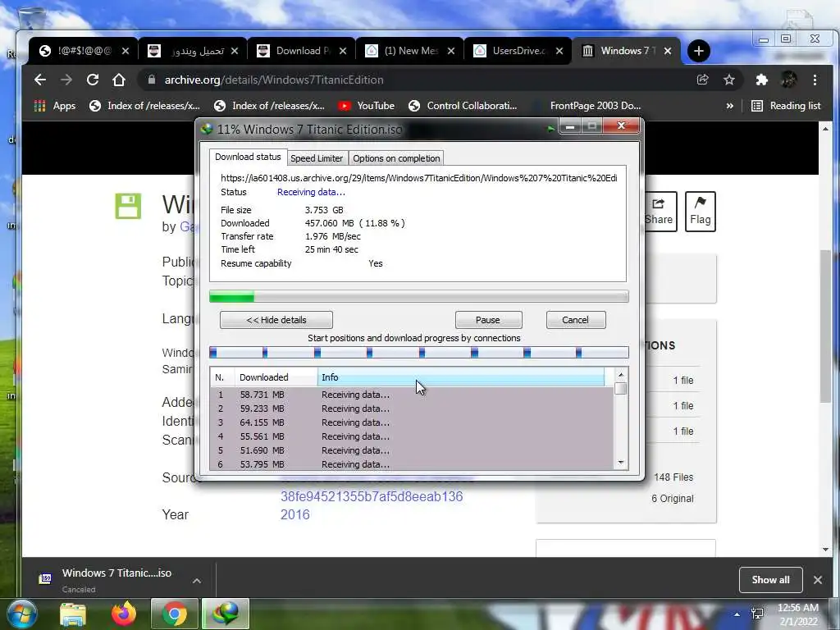This screenshot has width=840, height=630.
Task: Select connection row 64.155 MB
Action: [x=412, y=422]
